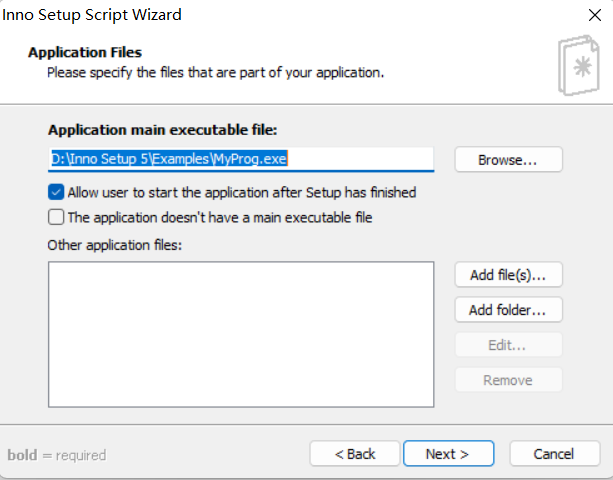Click 'Other application files:' label

click(x=115, y=245)
